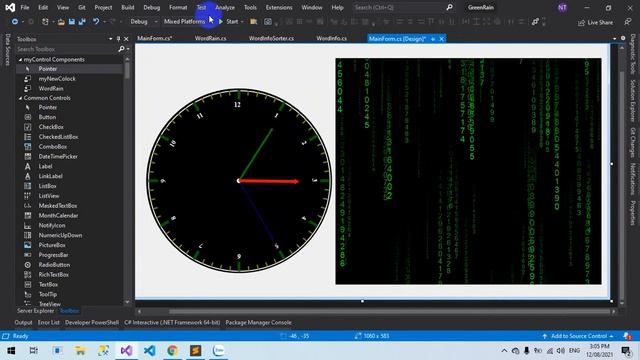Open Chrome from taskbar
Viewport: 640px width, 360px height.
click(x=172, y=351)
